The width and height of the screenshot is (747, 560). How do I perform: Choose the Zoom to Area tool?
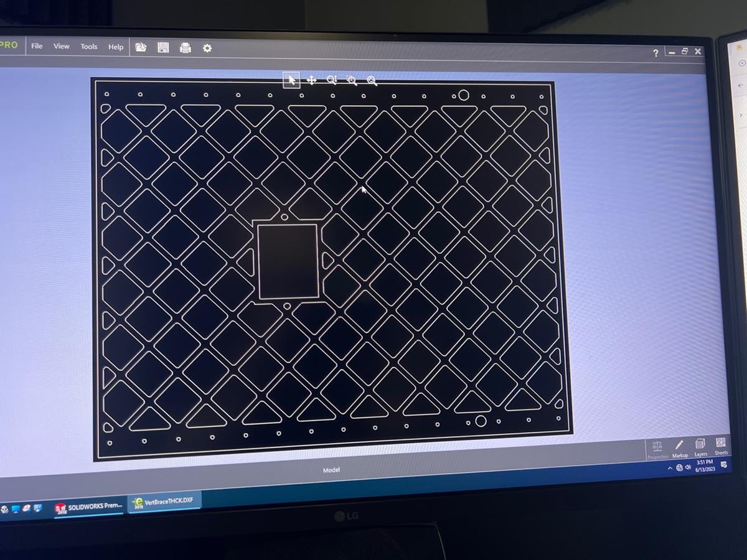click(x=352, y=80)
